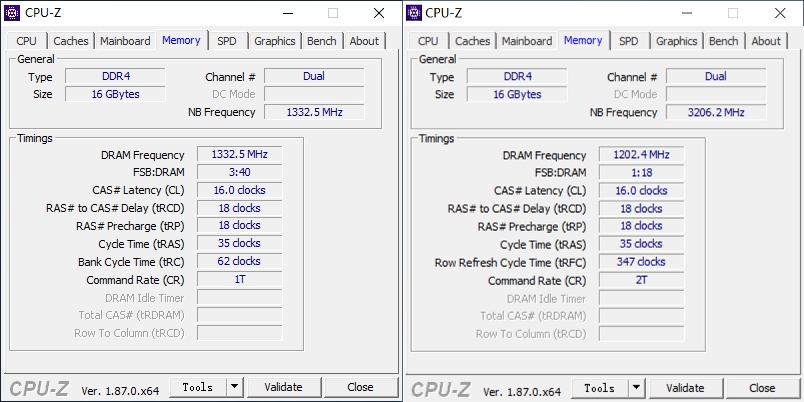Click the tRCD 18 clocks value in right window
This screenshot has width=804, height=402.
[x=641, y=209]
